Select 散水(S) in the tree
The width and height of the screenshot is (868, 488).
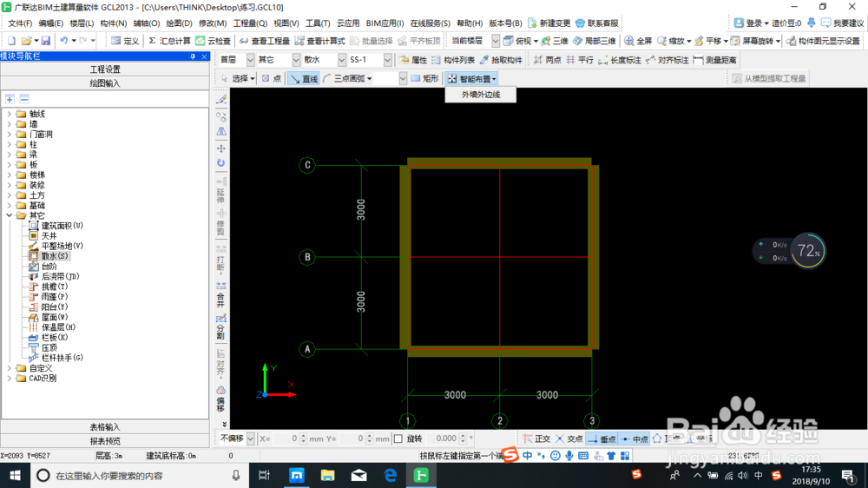coord(54,256)
